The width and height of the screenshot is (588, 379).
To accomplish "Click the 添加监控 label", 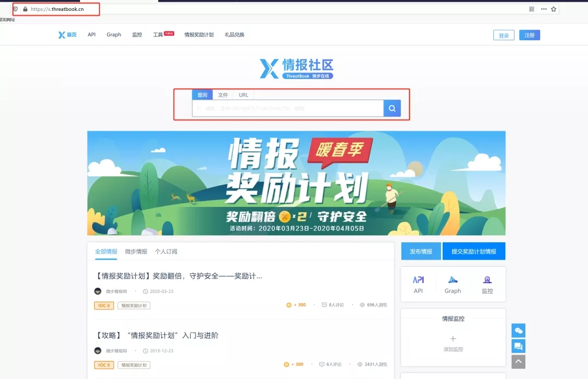I will [453, 349].
